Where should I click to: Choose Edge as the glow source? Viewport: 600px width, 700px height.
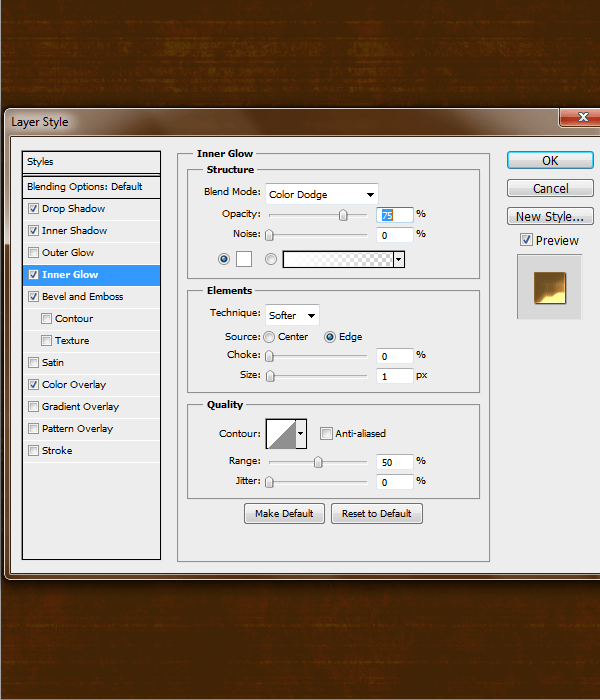click(329, 337)
